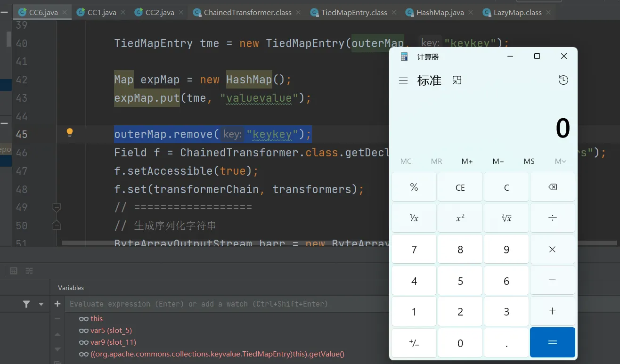This screenshot has width=620, height=364.
Task: Click the C clear button
Action: click(x=506, y=187)
